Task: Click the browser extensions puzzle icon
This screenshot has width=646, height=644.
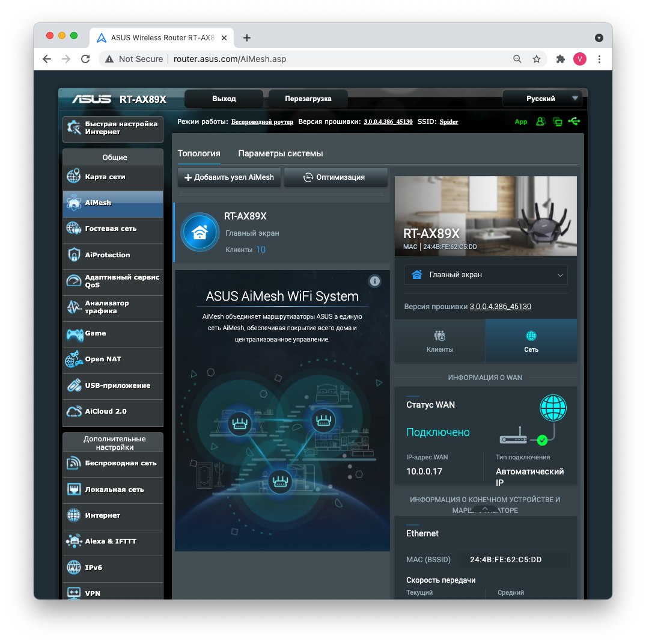Action: tap(560, 59)
